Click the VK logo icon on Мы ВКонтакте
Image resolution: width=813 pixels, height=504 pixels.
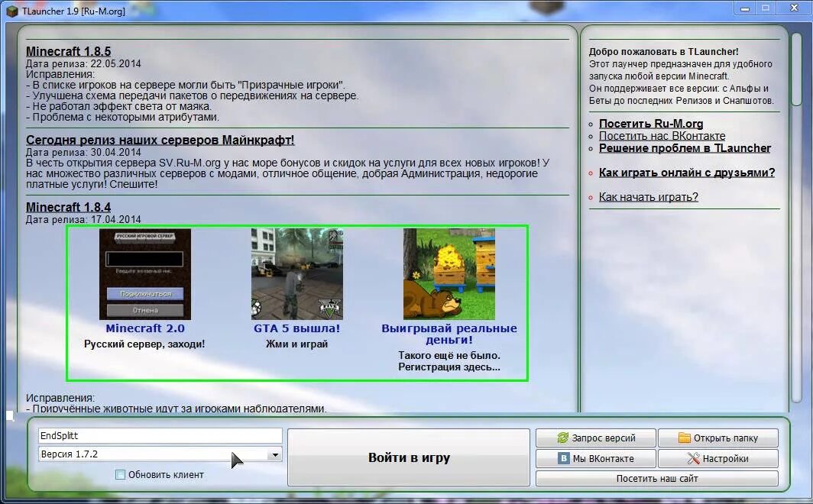[563, 458]
